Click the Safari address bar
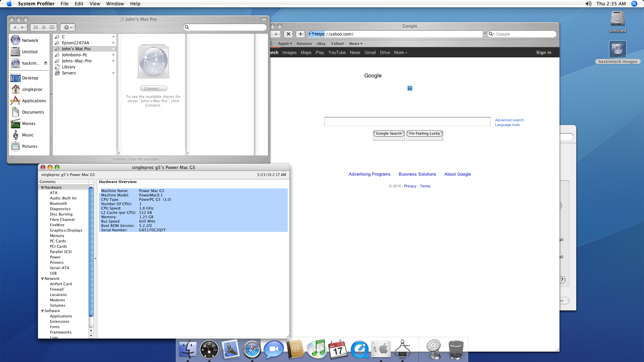The height and width of the screenshot is (362, 644). (395, 34)
